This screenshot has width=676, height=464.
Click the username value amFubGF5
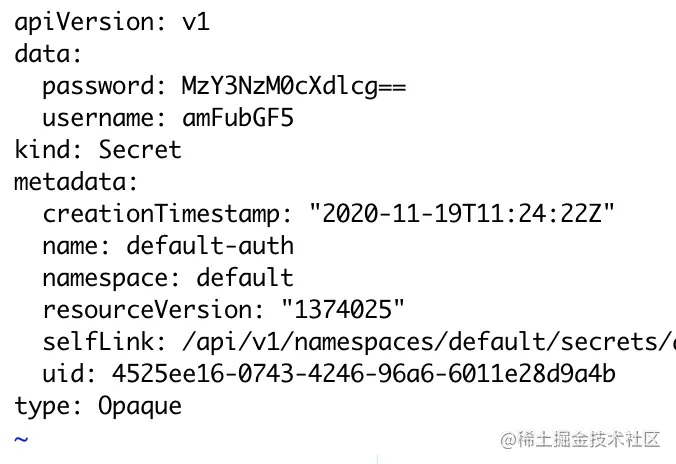click(237, 118)
